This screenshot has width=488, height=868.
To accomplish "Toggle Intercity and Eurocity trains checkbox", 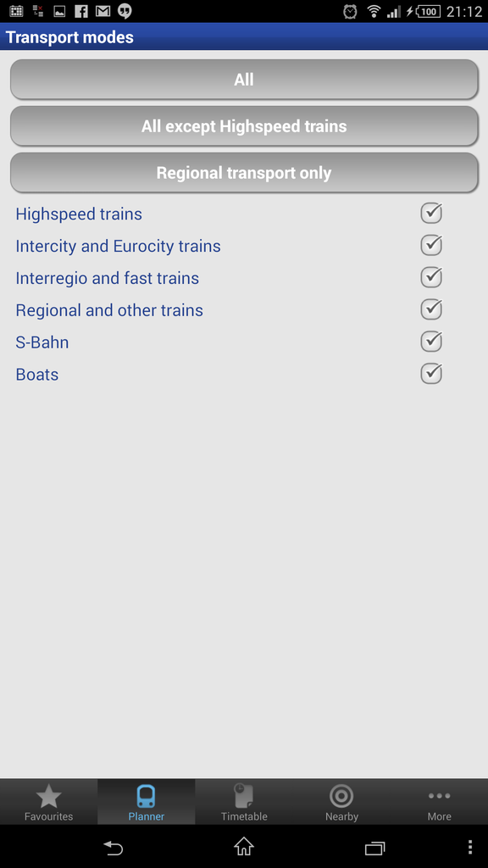I will [431, 245].
